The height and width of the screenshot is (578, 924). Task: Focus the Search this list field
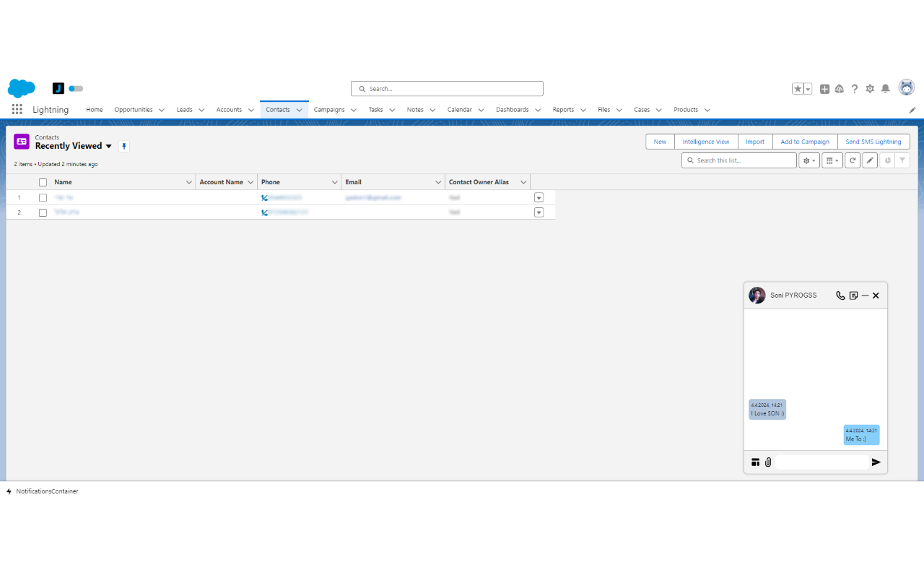pos(738,160)
